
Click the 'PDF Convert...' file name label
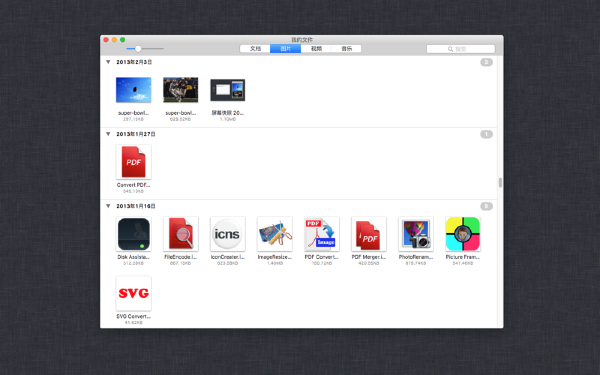click(322, 257)
